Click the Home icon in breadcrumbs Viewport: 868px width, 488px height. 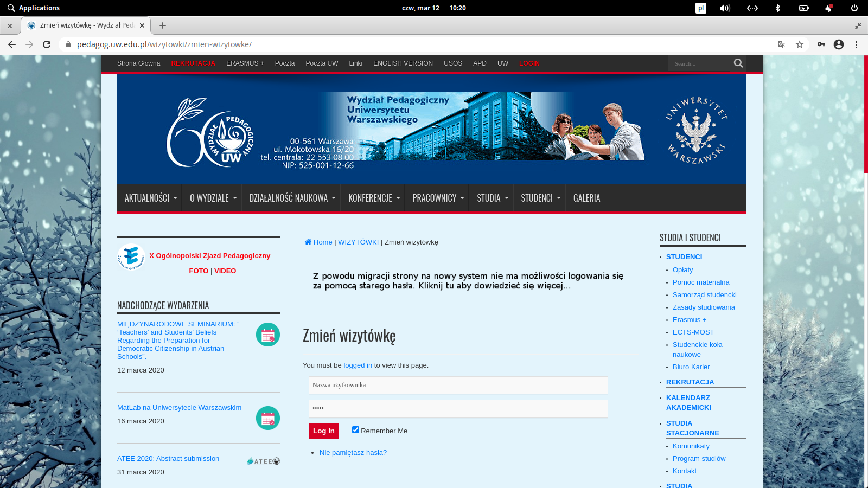308,242
